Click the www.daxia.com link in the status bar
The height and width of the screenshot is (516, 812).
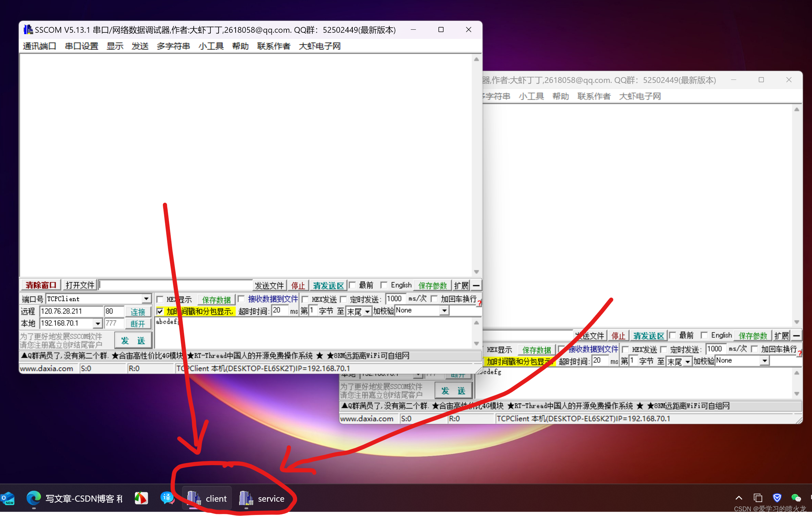tap(48, 368)
